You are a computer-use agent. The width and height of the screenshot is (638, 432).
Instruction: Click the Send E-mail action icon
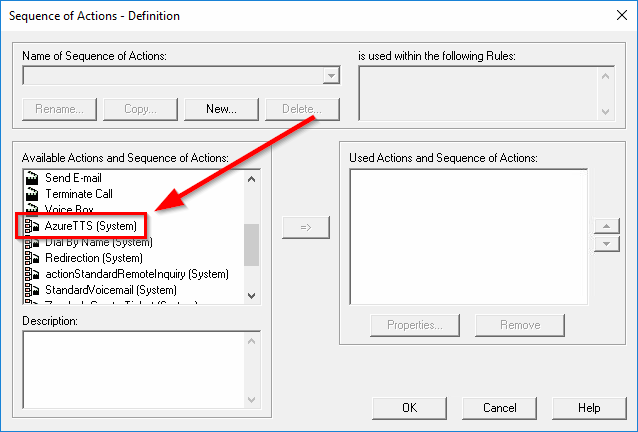(x=32, y=178)
